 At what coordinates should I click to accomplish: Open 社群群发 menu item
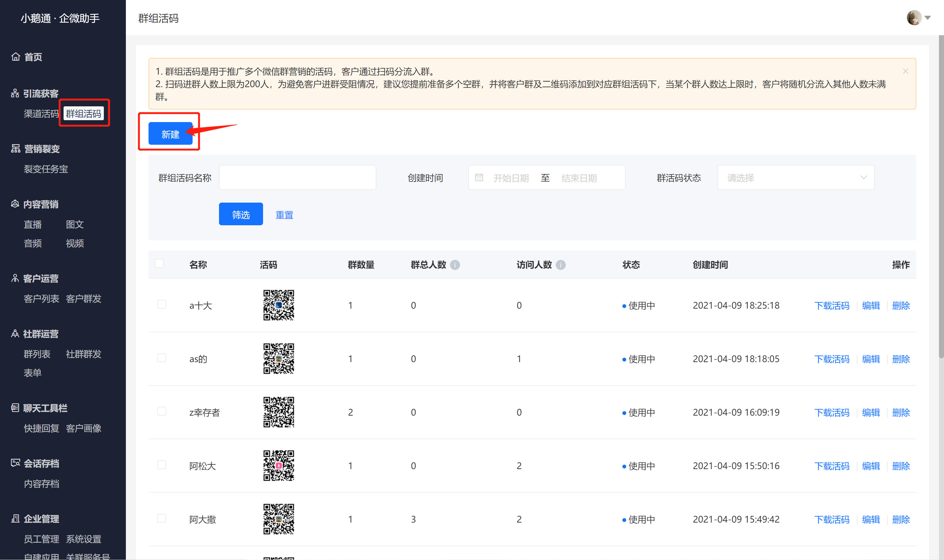83,354
